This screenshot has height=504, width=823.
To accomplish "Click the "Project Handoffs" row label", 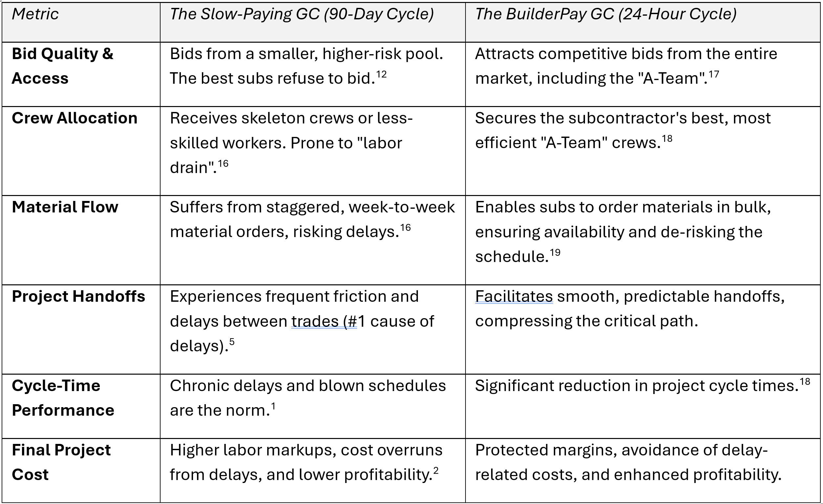I will point(78,296).
